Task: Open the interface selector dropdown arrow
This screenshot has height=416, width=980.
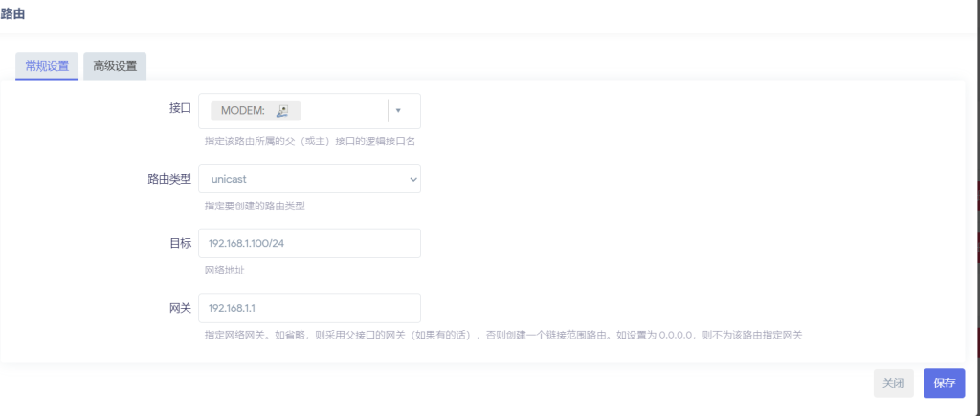Action: pos(398,110)
